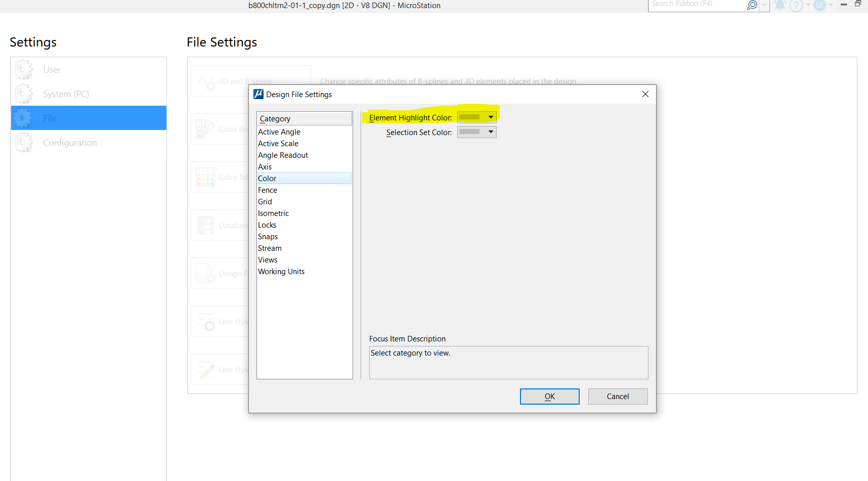Select System (PC) in Settings sidebar
Image resolution: width=868 pixels, height=481 pixels.
point(66,94)
